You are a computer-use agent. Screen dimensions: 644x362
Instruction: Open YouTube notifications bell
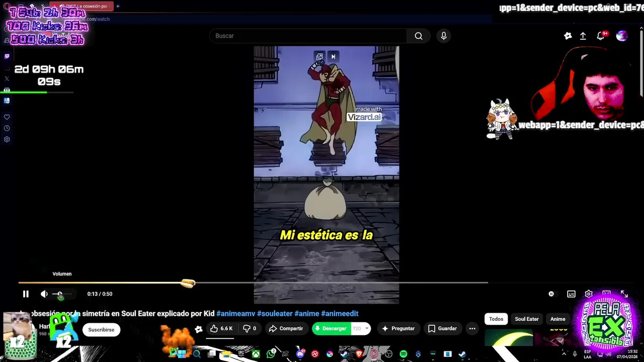[x=600, y=36]
